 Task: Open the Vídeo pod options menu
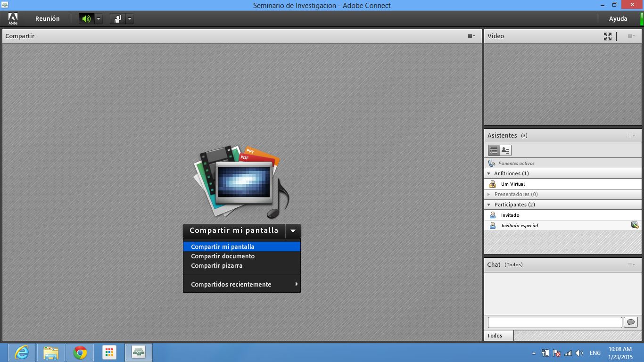(x=631, y=36)
